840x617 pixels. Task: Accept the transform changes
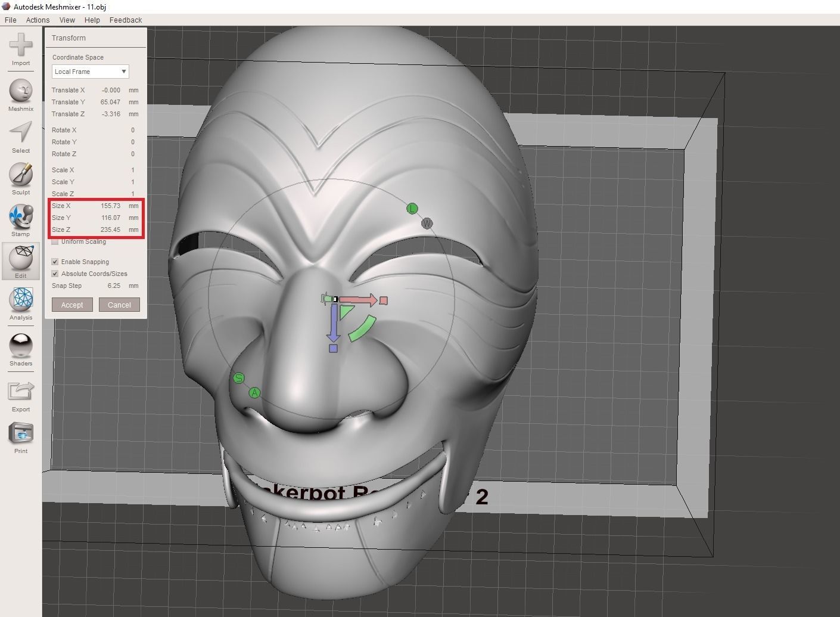tap(72, 305)
